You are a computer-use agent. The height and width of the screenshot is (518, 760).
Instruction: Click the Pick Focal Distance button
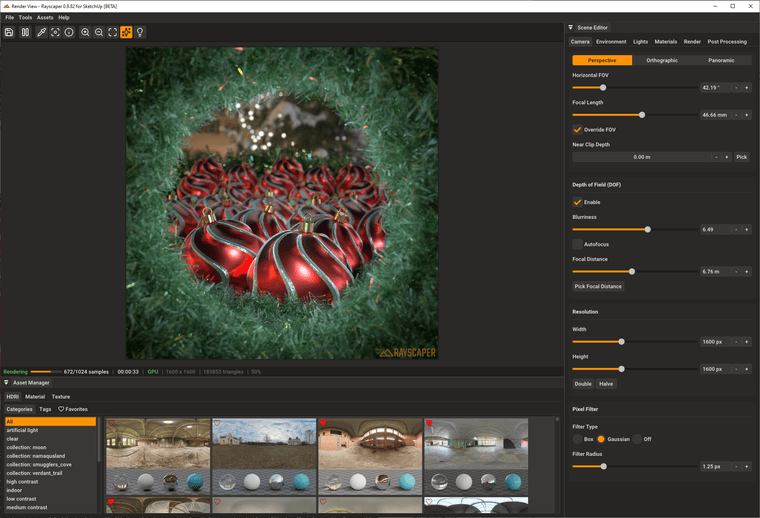coord(598,286)
